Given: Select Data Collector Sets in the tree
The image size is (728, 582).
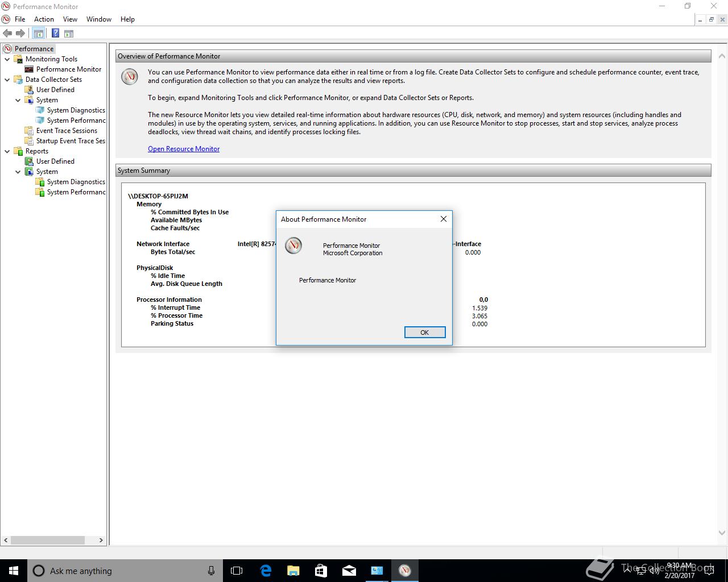Looking at the screenshot, I should 53,80.
